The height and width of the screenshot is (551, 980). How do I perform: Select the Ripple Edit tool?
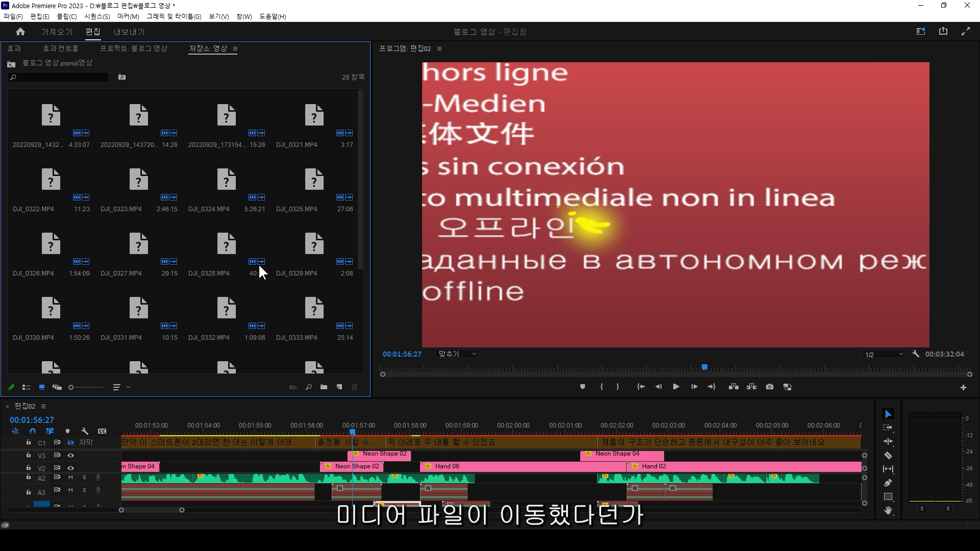(x=888, y=441)
